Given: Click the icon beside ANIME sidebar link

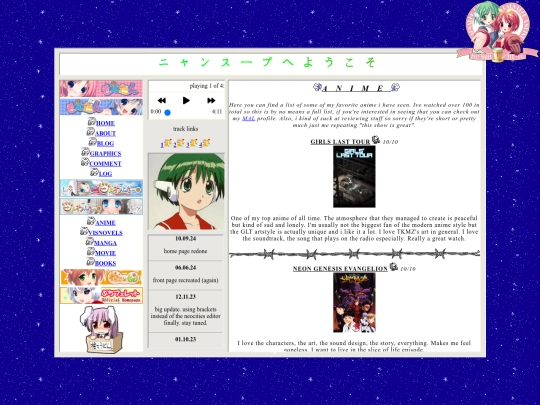Looking at the screenshot, I should 91,221.
